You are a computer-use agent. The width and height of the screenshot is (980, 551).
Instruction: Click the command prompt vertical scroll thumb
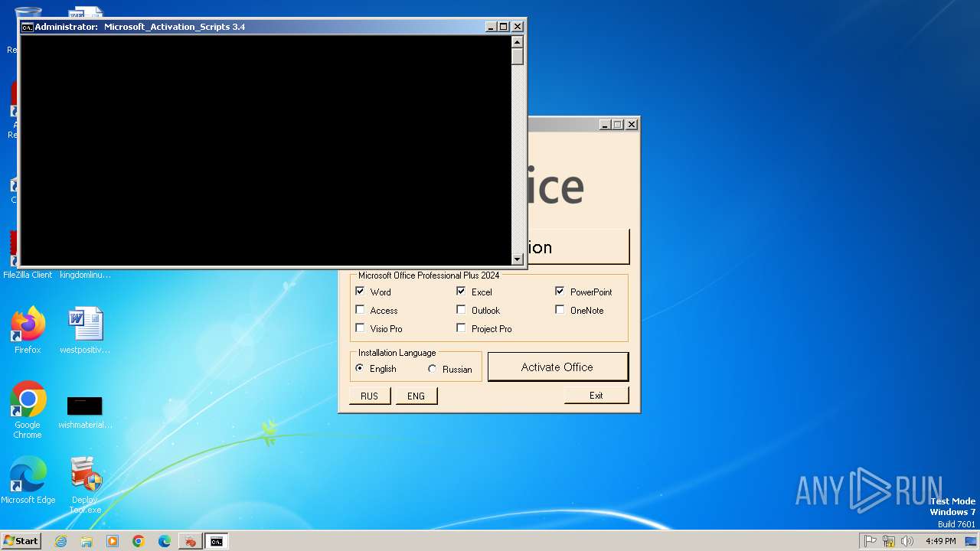tap(518, 57)
